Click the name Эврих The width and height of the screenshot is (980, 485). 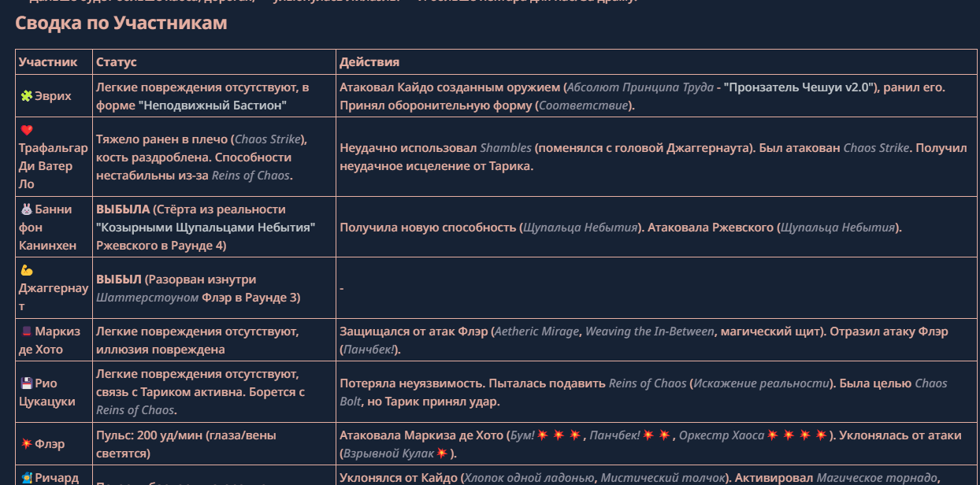coord(53,96)
